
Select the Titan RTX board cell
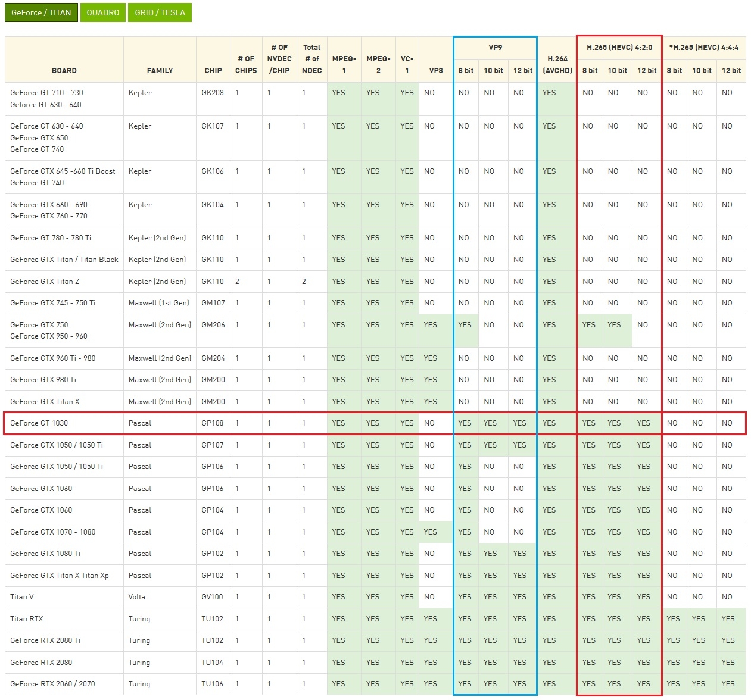[64, 619]
